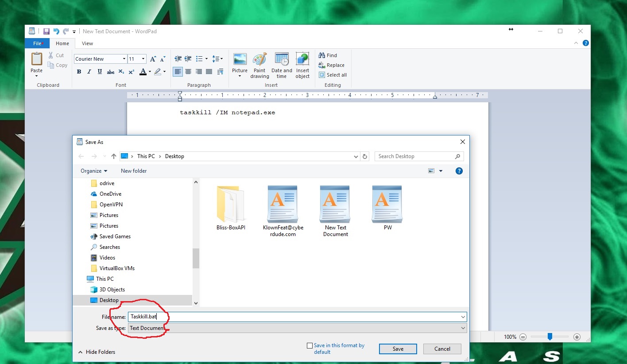This screenshot has width=627, height=364.
Task: Open the font size dropdown
Action: click(x=143, y=59)
